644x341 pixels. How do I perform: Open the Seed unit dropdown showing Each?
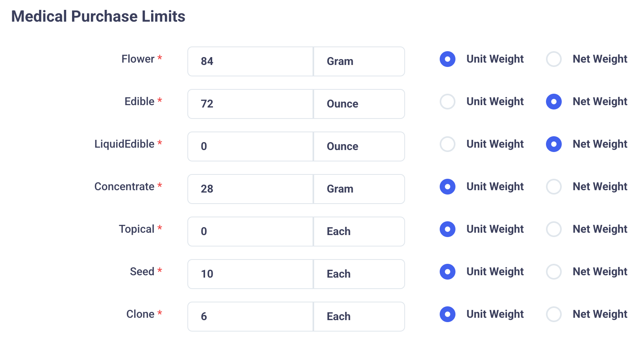pos(359,274)
